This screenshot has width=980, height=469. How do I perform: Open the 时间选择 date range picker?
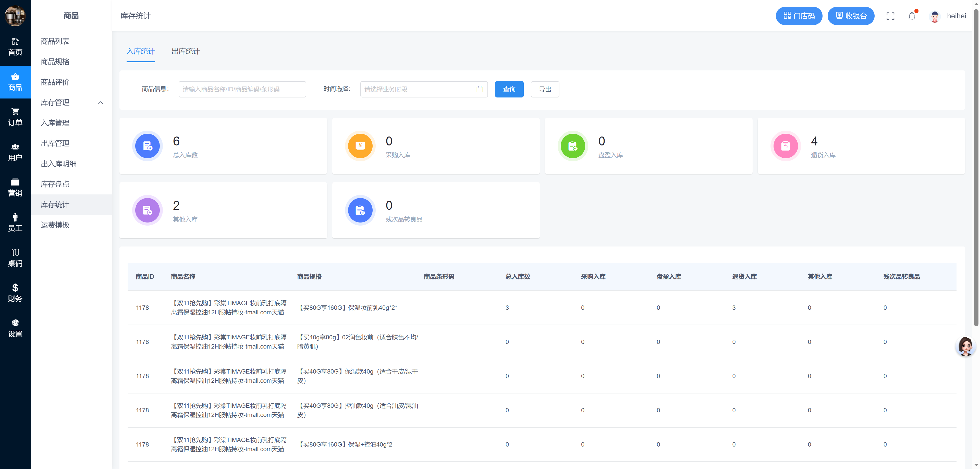423,89
